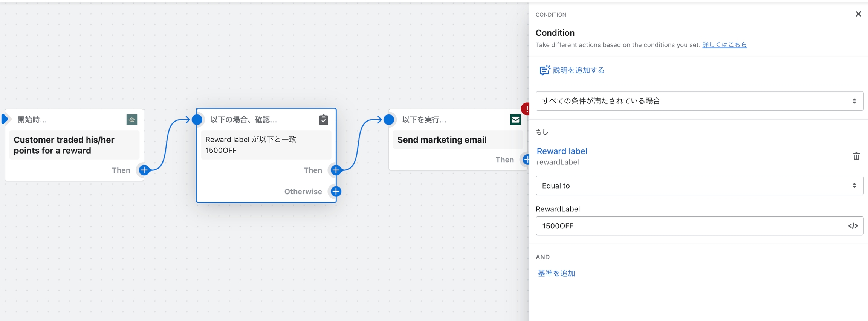Click the red error alert badge
868x321 pixels.
(x=526, y=109)
